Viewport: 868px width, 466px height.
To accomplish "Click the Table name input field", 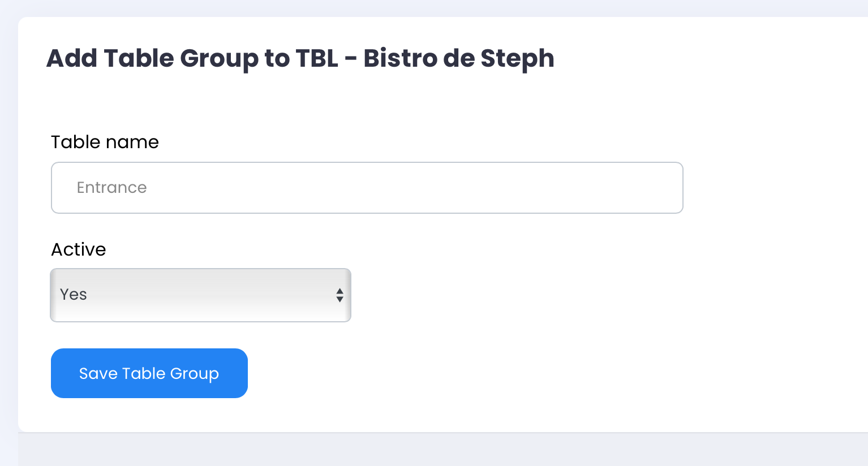I will click(367, 188).
